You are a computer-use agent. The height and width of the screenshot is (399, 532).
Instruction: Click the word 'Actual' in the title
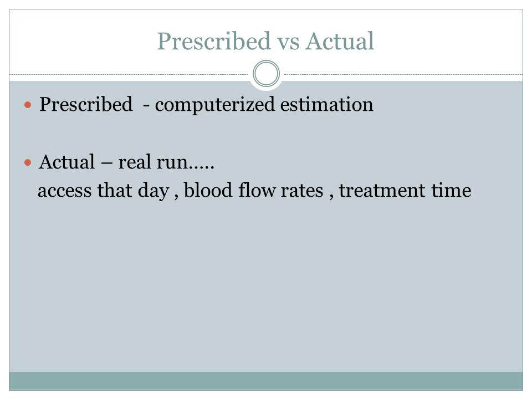point(340,41)
